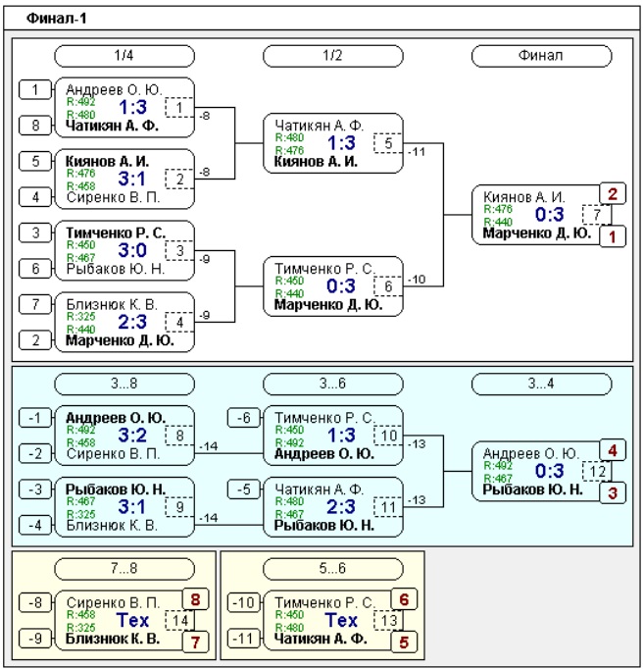Click dashed match number 6 box

pos(388,286)
